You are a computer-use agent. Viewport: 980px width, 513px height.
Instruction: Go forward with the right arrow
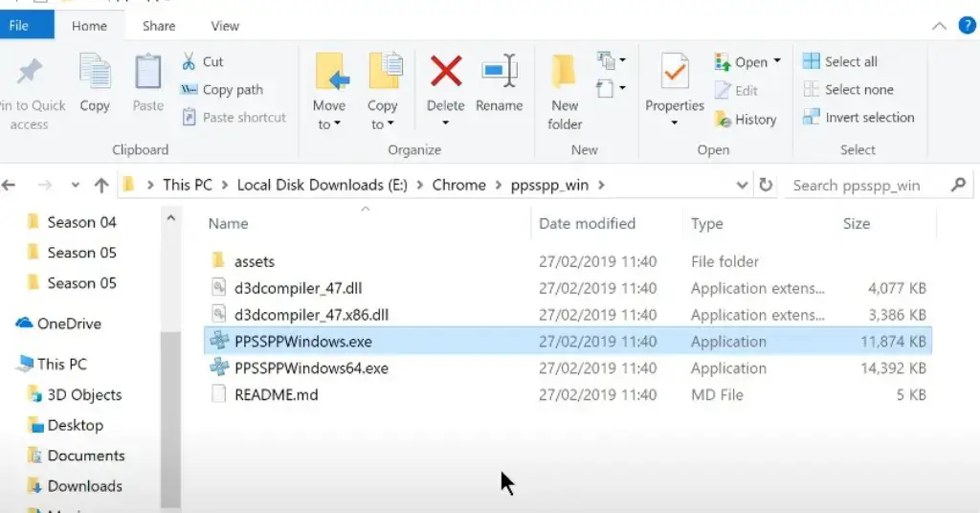45,185
